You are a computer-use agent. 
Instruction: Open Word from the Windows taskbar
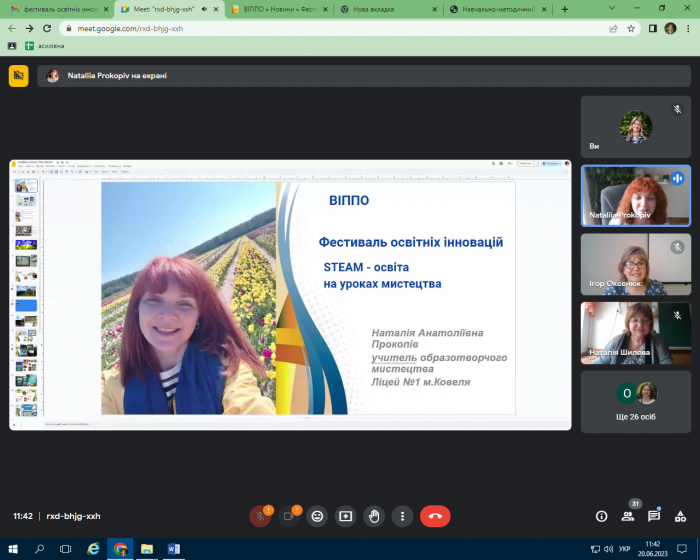point(173,549)
